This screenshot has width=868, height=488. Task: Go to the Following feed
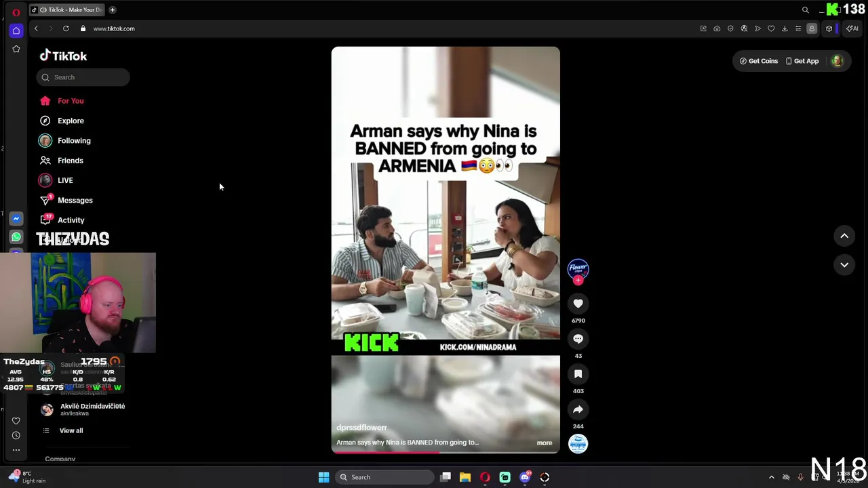pyautogui.click(x=64, y=140)
